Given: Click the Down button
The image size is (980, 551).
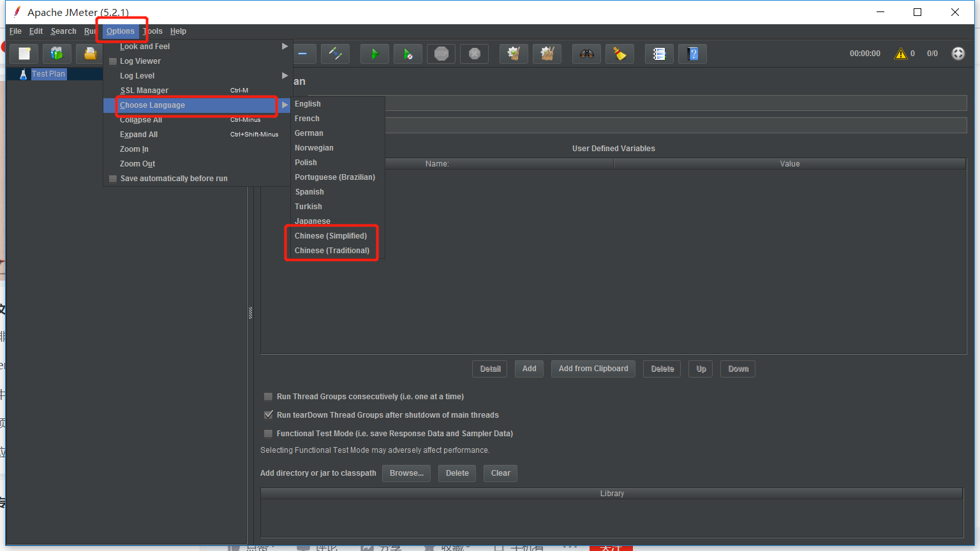Looking at the screenshot, I should click(738, 369).
